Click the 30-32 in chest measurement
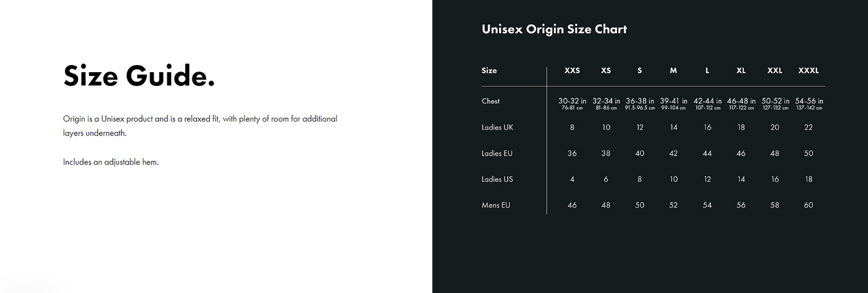 point(572,102)
